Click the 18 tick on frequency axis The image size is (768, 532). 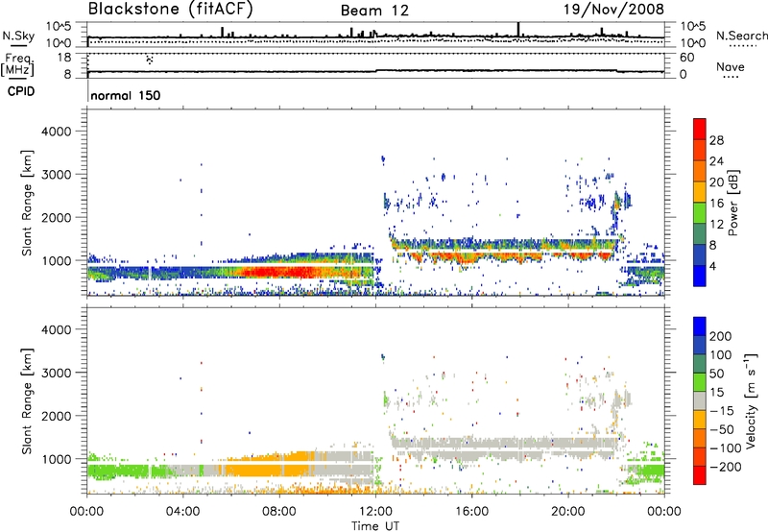click(64, 58)
